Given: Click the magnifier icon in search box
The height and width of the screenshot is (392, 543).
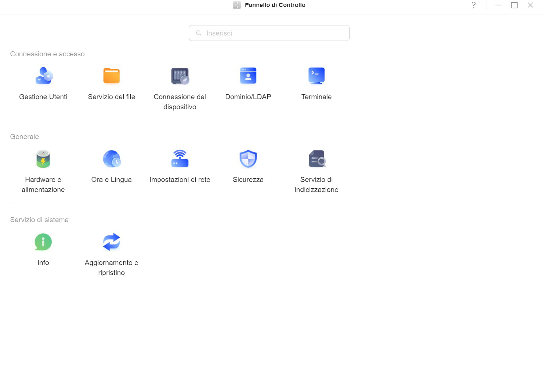Looking at the screenshot, I should coord(199,33).
